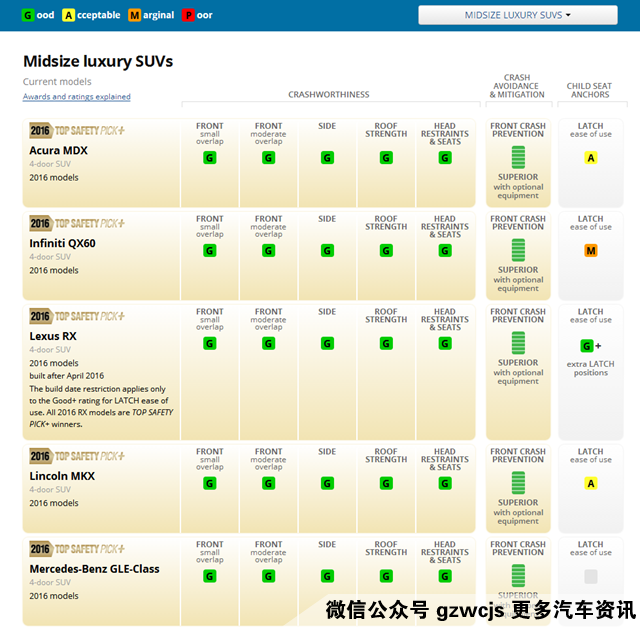Click Top Safety Pick+ badge for Lexus RX

(77, 316)
